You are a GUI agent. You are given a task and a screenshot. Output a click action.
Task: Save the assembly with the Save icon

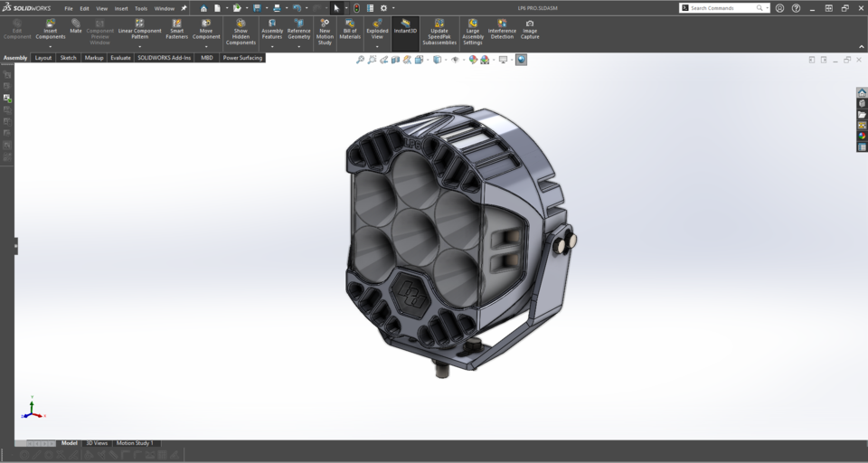pyautogui.click(x=257, y=8)
